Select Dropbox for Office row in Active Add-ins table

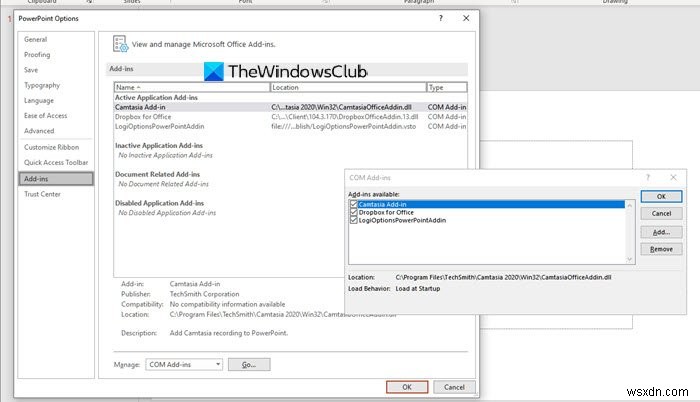click(291, 117)
